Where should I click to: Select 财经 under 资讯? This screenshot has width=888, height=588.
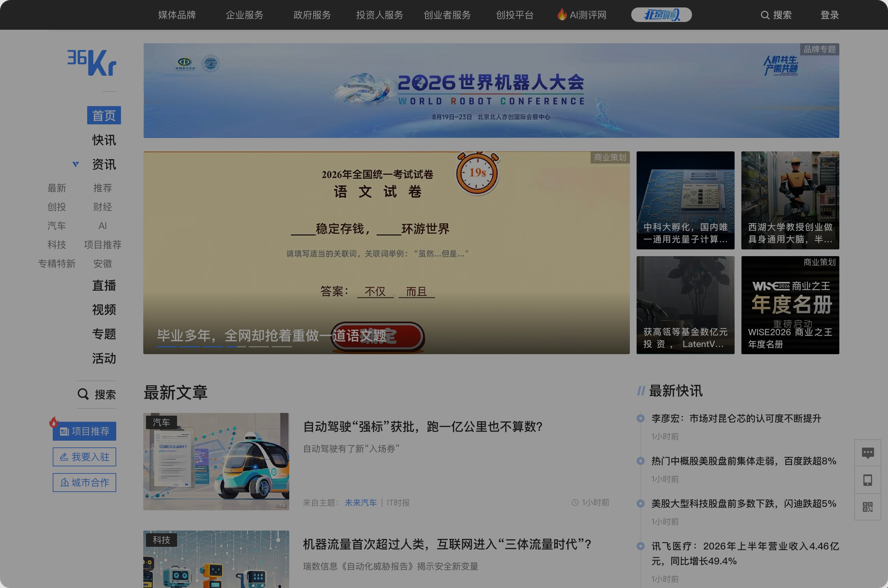click(102, 206)
